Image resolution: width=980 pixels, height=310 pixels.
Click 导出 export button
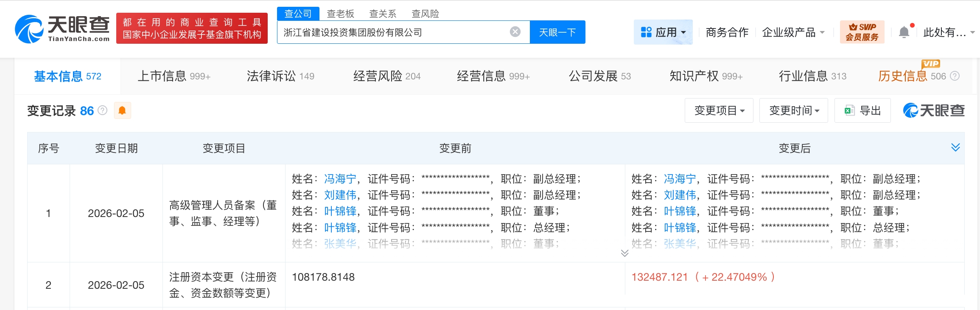pyautogui.click(x=862, y=111)
